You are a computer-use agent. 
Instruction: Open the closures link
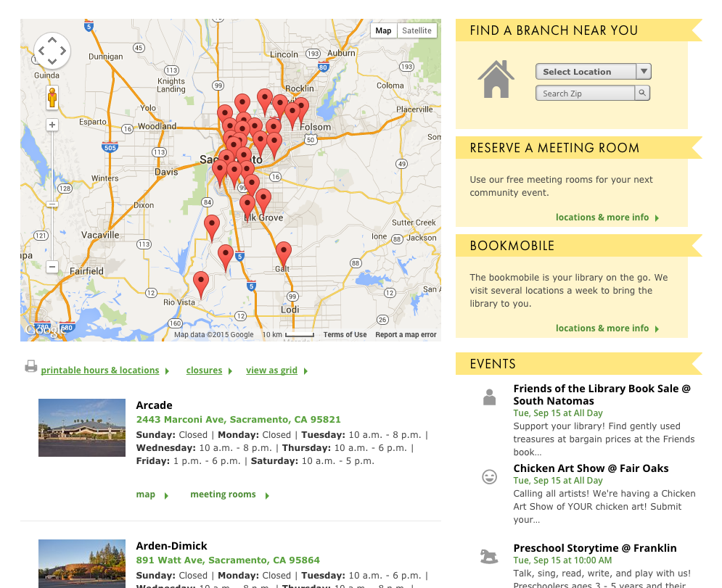[204, 370]
